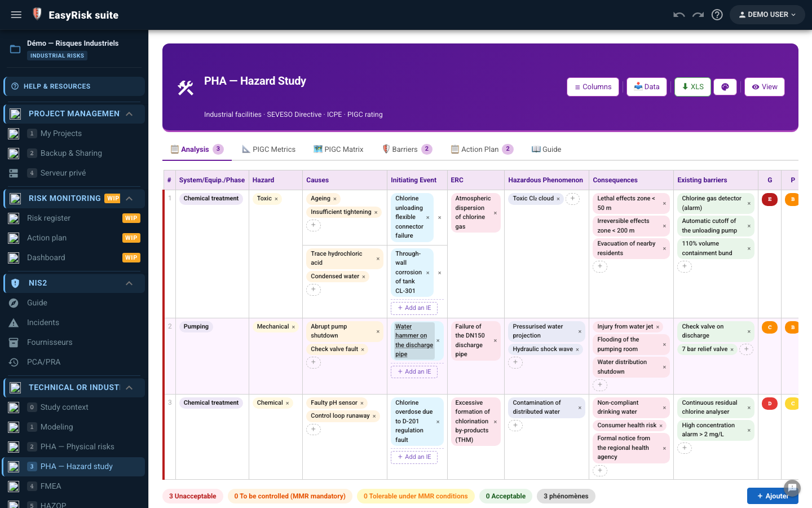Click the project folder icon
This screenshot has height=508, width=812.
point(15,49)
